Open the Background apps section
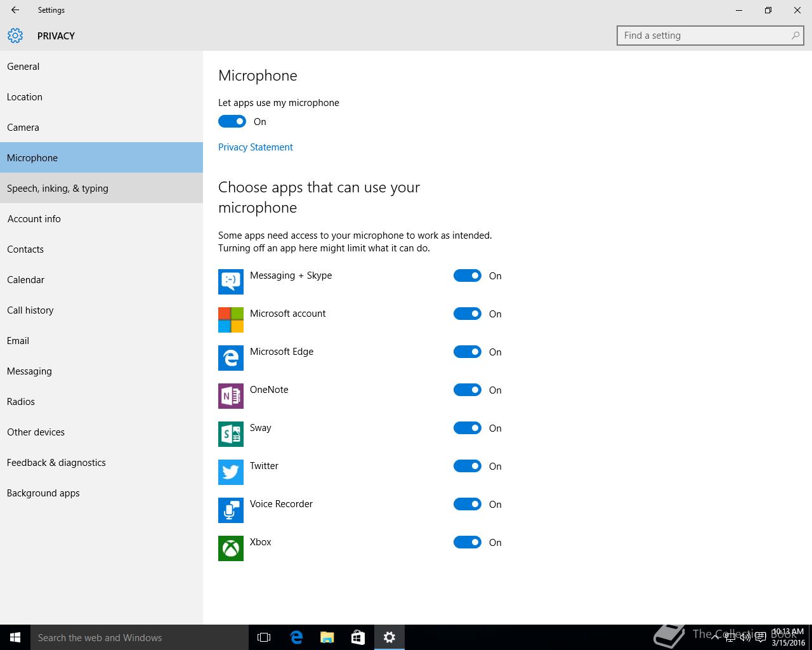Viewport: 812px width, 650px height. [101, 493]
